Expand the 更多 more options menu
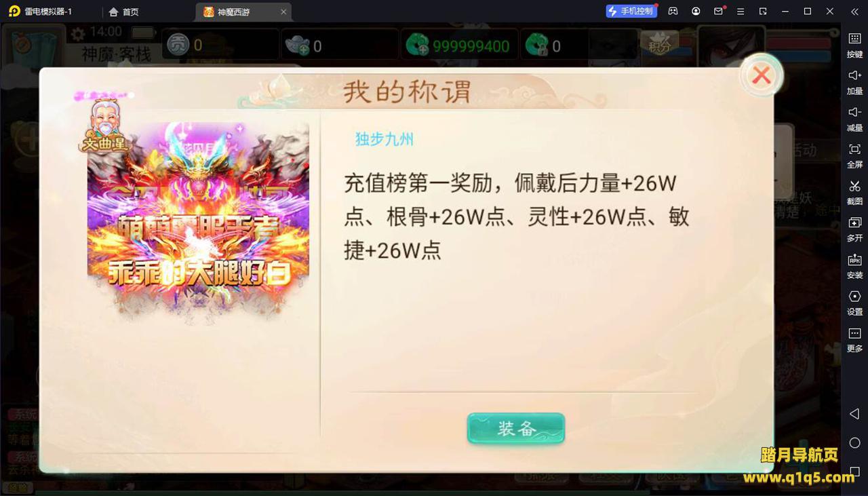 pyautogui.click(x=854, y=339)
